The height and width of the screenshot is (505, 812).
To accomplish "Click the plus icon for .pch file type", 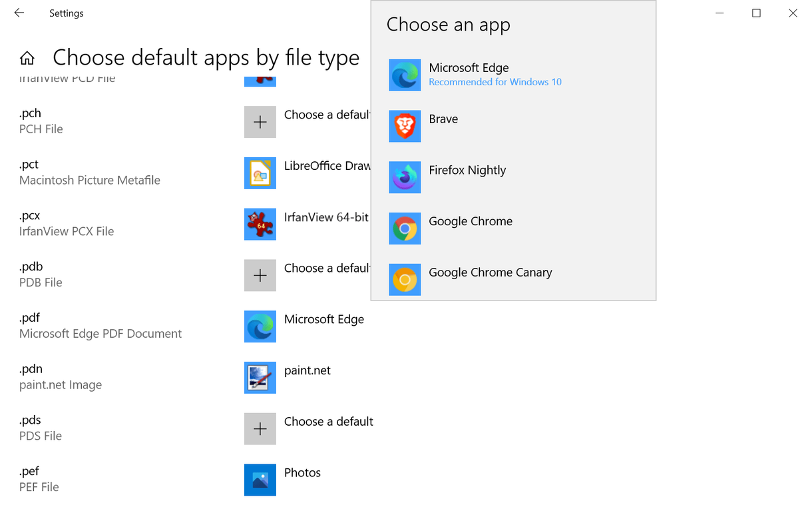I will pyautogui.click(x=260, y=122).
